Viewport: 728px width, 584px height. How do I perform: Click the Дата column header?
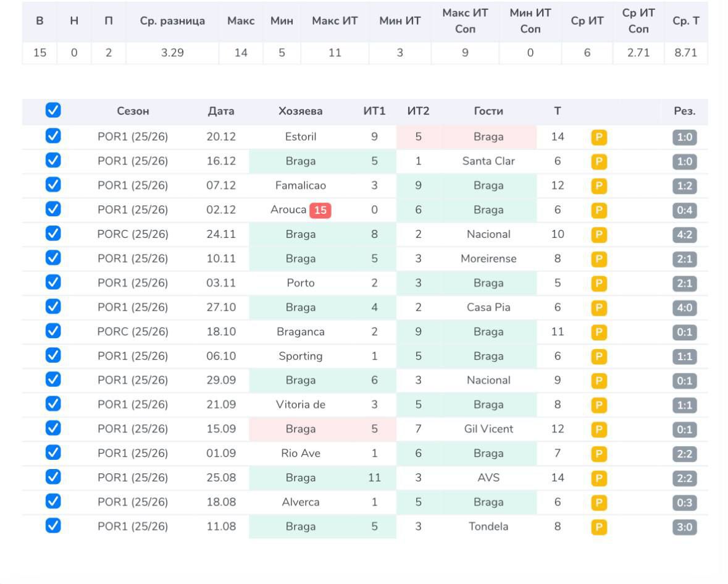220,111
